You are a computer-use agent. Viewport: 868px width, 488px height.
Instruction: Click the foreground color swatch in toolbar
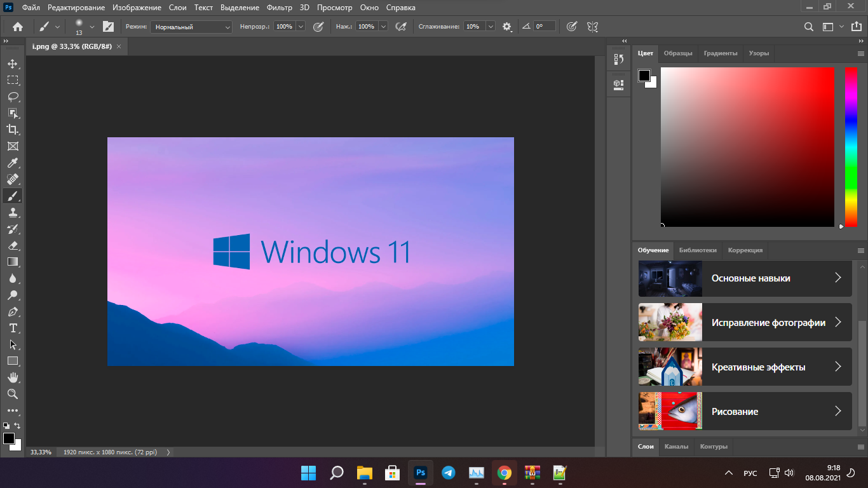(x=9, y=439)
